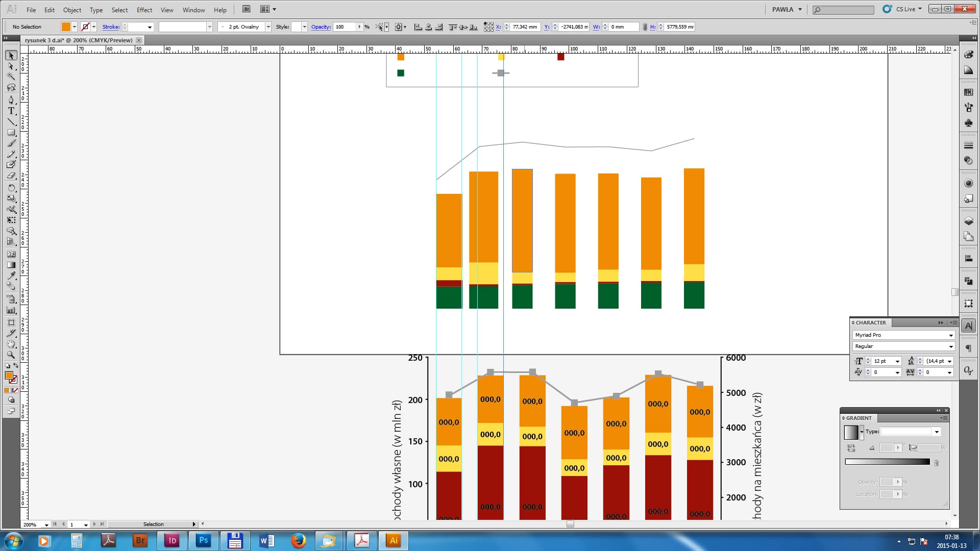Switch to rysunek 3 d.ai document tab
980x551 pixels.
click(78, 40)
